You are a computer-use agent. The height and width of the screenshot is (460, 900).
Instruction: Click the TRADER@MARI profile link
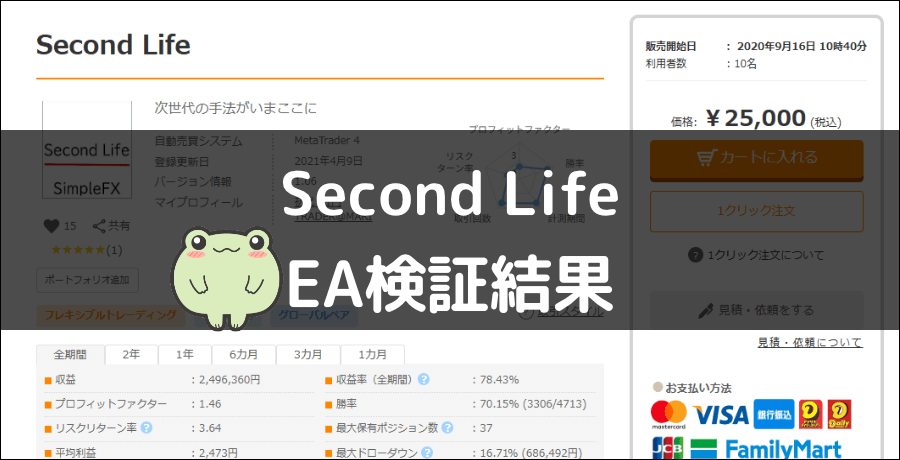[333, 217]
